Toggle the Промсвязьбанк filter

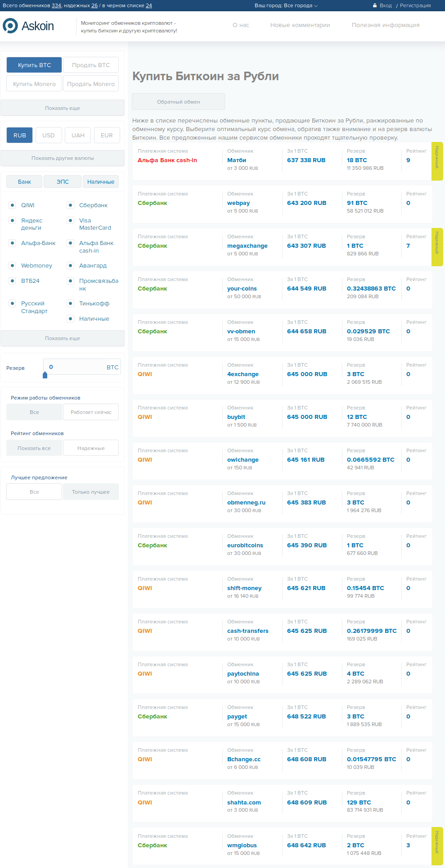point(70,281)
